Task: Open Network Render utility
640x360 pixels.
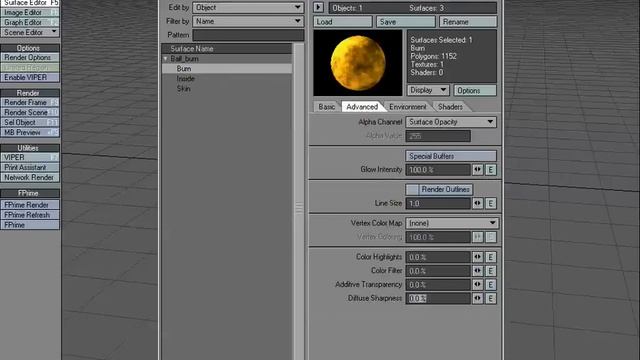Action: tap(30, 177)
